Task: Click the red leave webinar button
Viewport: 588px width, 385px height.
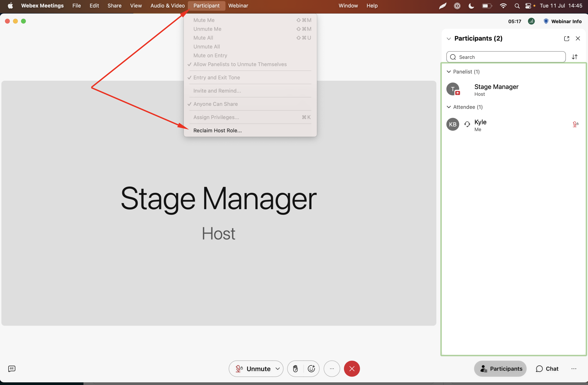Action: 352,369
